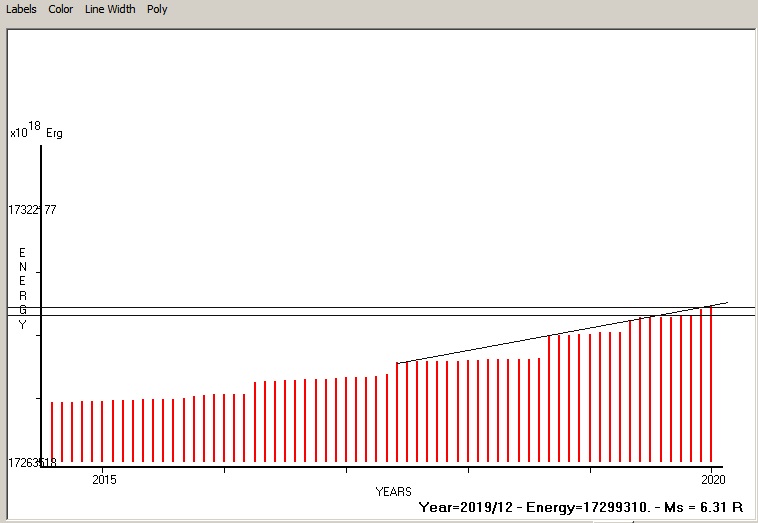Screen dimensions: 758x523
Task: Click the last red bar at 2020
Action: click(x=711, y=385)
